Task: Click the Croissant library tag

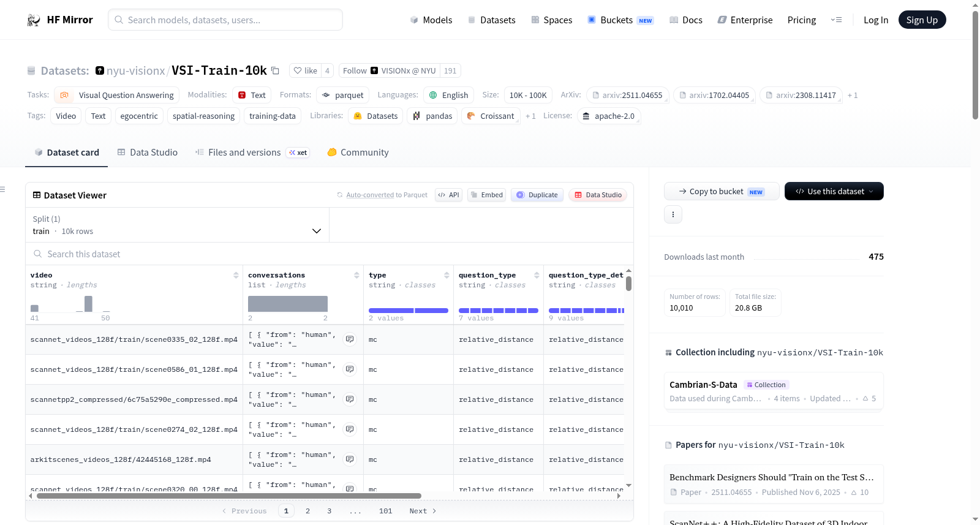Action: 491,116
